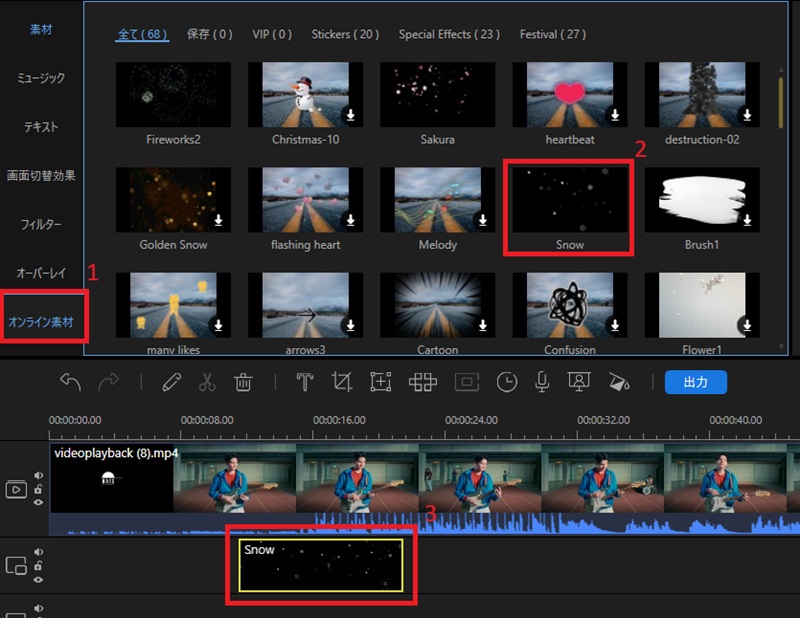The image size is (800, 618).
Task: Open the オンライン素材 sidebar tab
Action: tap(41, 322)
